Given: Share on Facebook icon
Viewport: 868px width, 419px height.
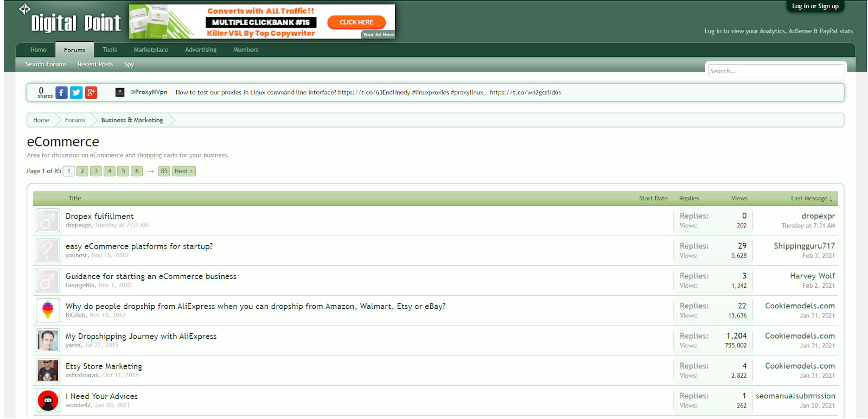Looking at the screenshot, I should [62, 93].
